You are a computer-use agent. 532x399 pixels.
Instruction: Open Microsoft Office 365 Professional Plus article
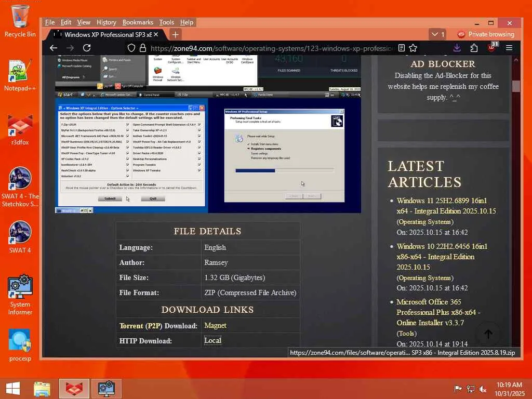click(438, 312)
